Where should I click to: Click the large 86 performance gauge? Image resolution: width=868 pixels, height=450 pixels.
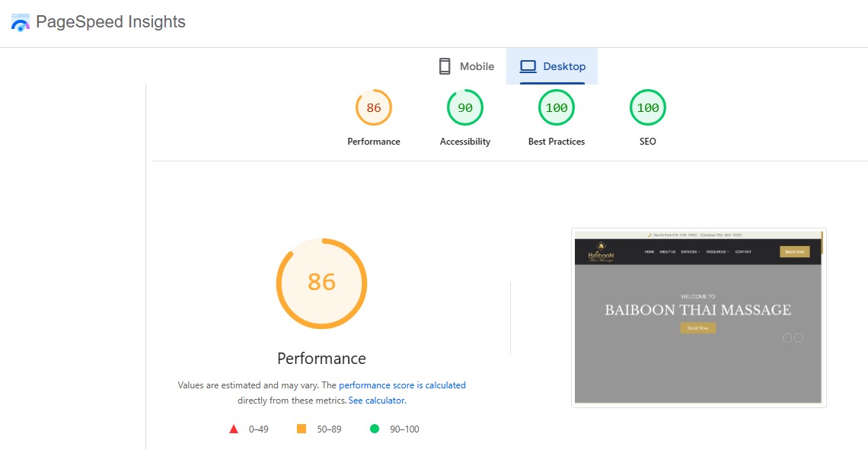tap(321, 283)
